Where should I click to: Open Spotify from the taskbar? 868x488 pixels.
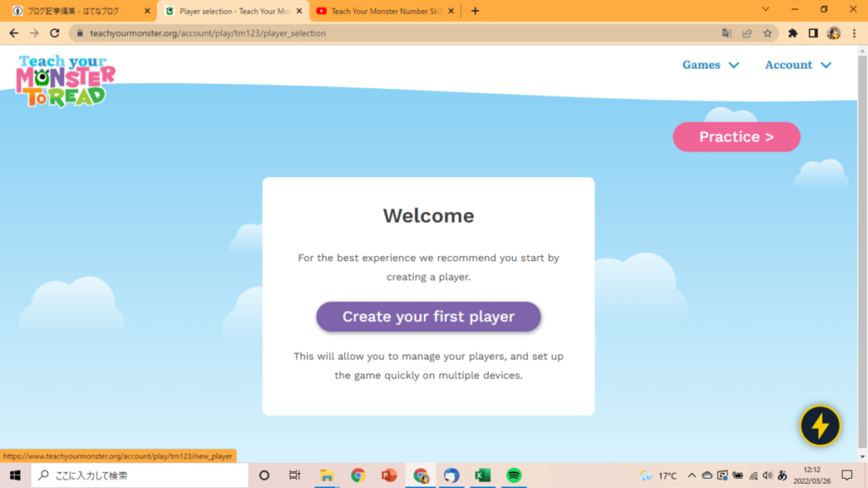click(514, 475)
